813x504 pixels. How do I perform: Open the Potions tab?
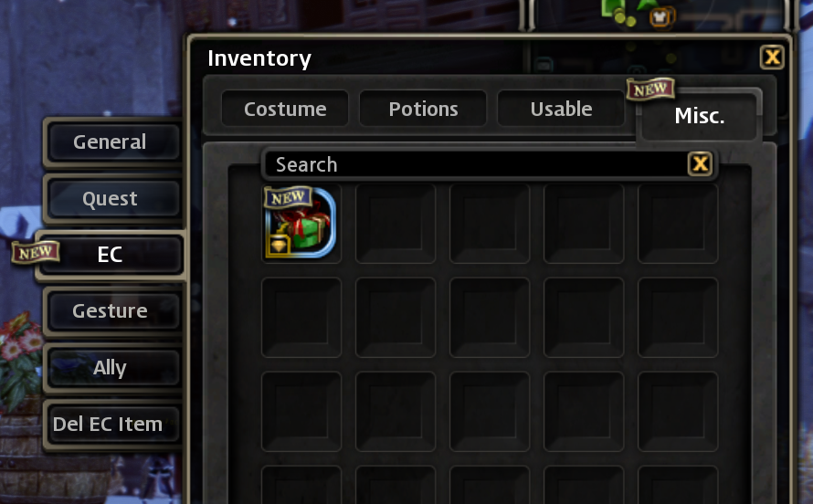coord(423,109)
